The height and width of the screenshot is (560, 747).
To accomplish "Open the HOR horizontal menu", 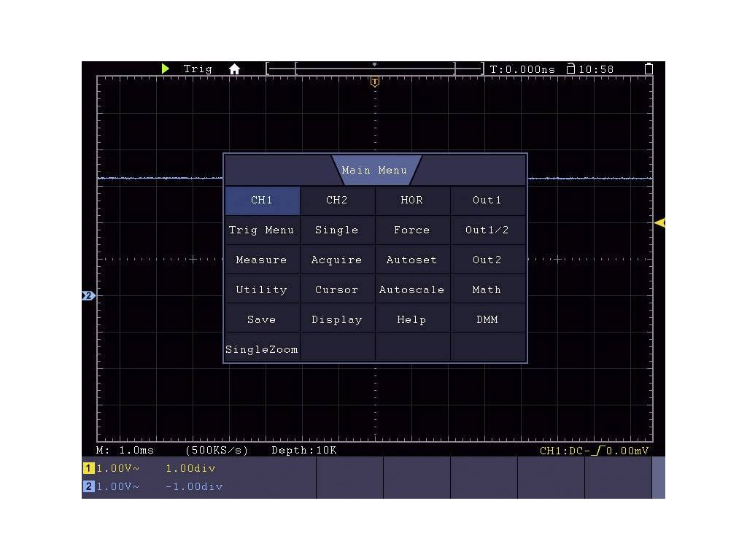I will [x=412, y=201].
